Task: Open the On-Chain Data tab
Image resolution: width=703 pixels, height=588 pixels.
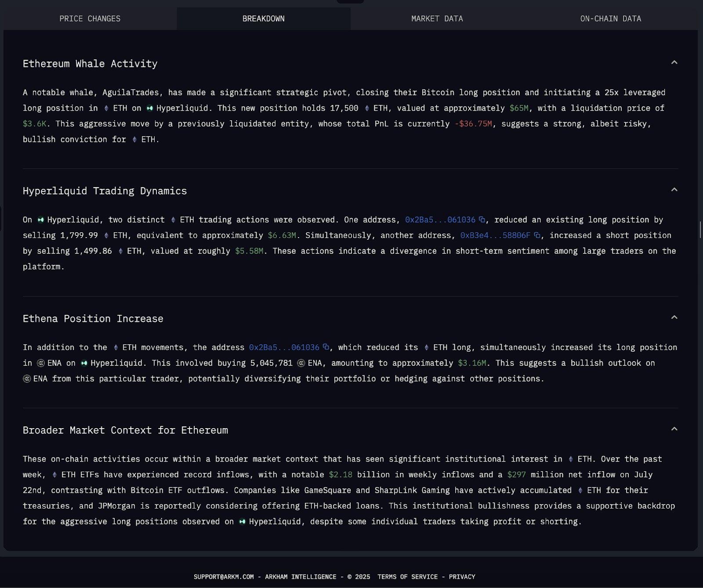Action: pyautogui.click(x=611, y=18)
